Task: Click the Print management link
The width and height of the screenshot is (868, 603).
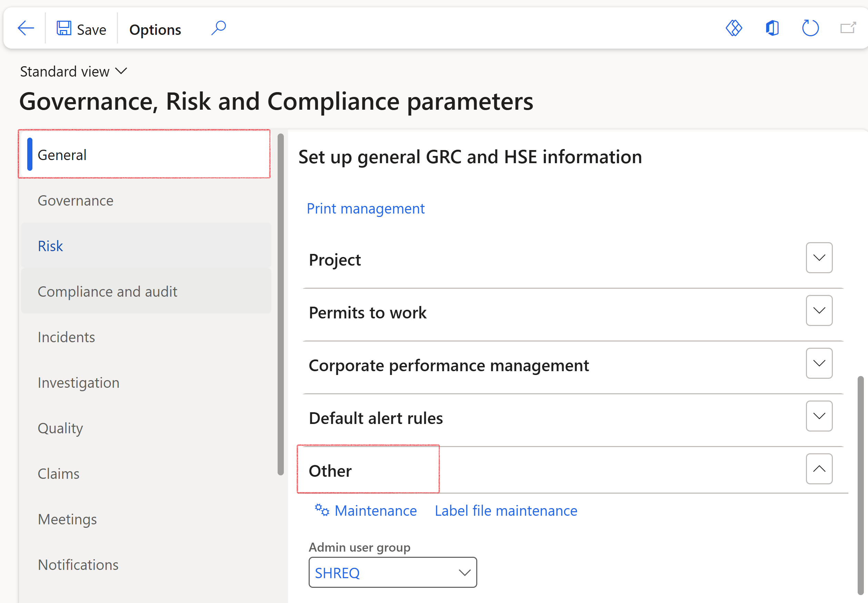Action: click(365, 209)
